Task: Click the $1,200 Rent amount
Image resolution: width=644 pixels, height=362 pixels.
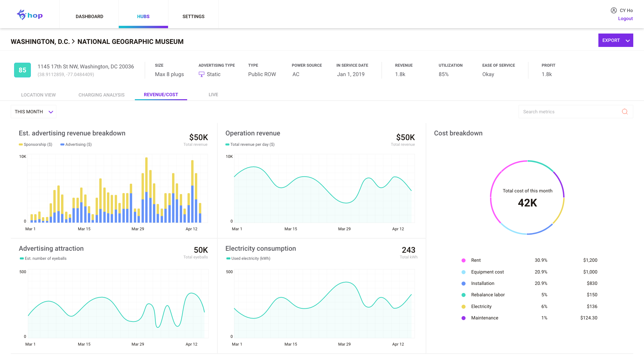Action: pyautogui.click(x=590, y=260)
